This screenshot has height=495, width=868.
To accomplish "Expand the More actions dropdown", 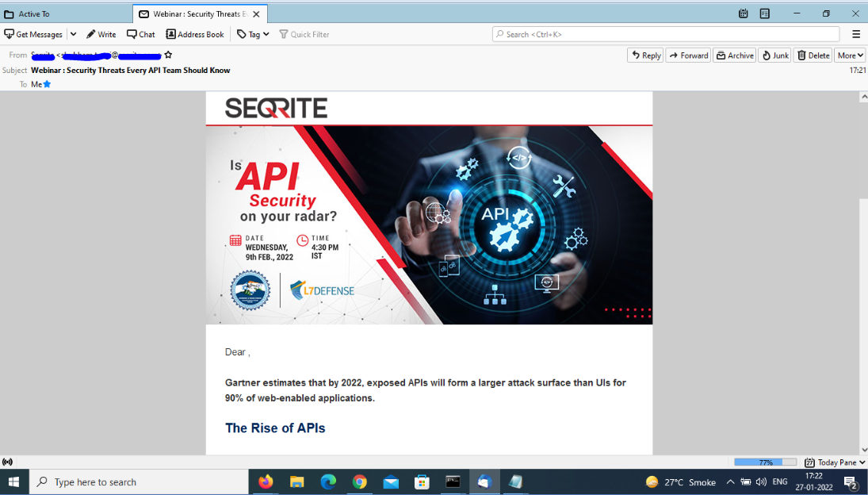I will (850, 56).
